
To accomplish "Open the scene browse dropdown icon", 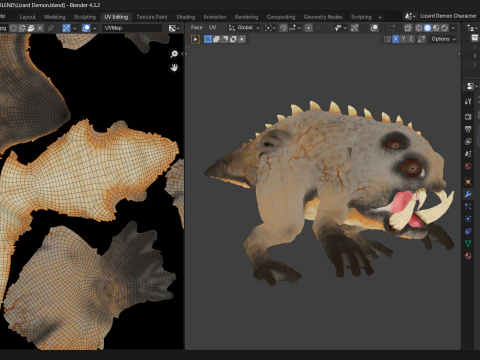I will (410, 16).
